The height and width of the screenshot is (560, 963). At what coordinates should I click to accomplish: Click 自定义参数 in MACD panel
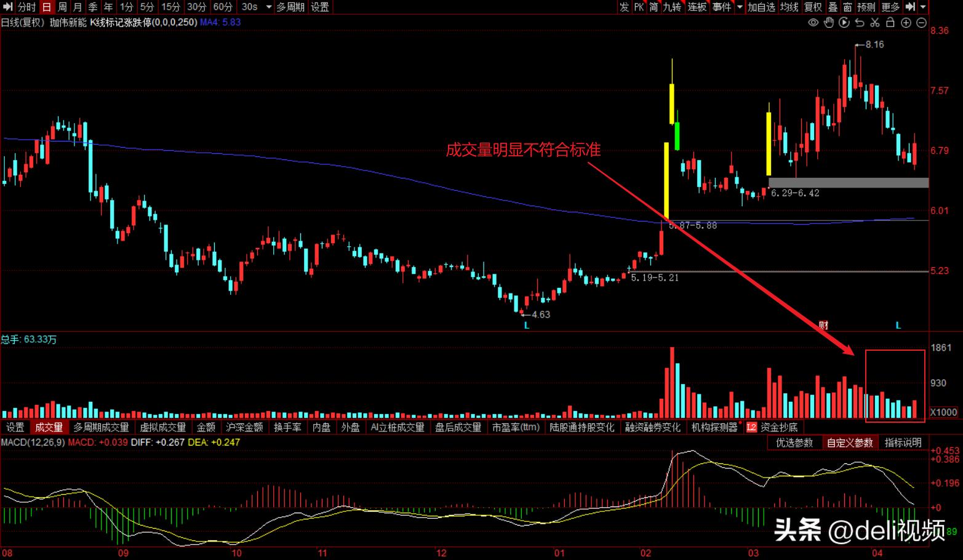[850, 442]
